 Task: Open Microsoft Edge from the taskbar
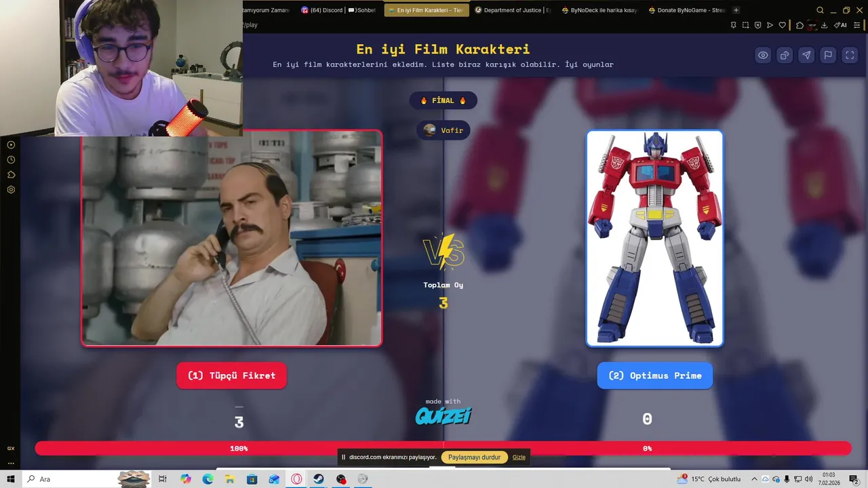(x=208, y=479)
